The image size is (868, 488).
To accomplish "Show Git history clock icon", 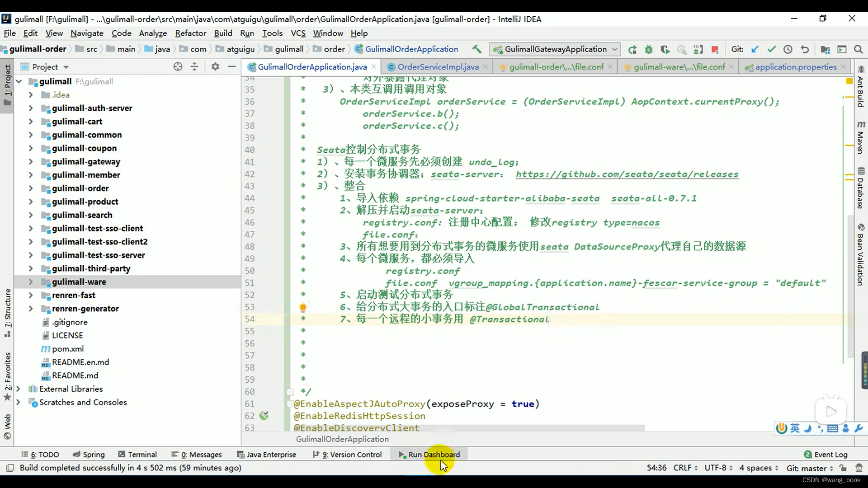I will click(788, 49).
